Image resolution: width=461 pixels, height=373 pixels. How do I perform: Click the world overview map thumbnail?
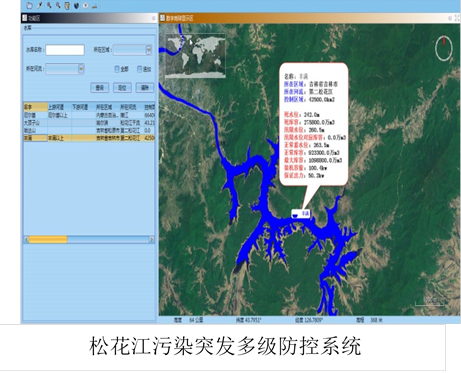[195, 56]
